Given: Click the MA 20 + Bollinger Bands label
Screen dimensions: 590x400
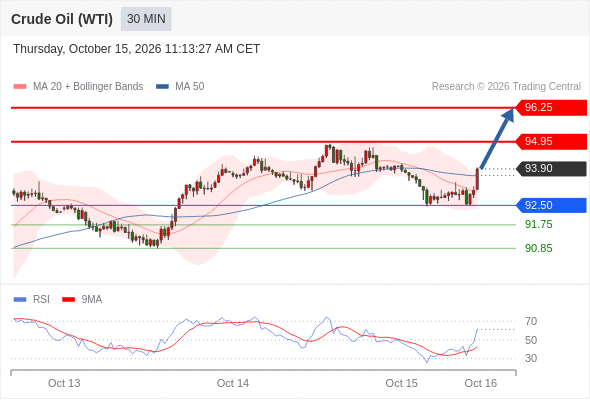Looking at the screenshot, I should coord(88,87).
